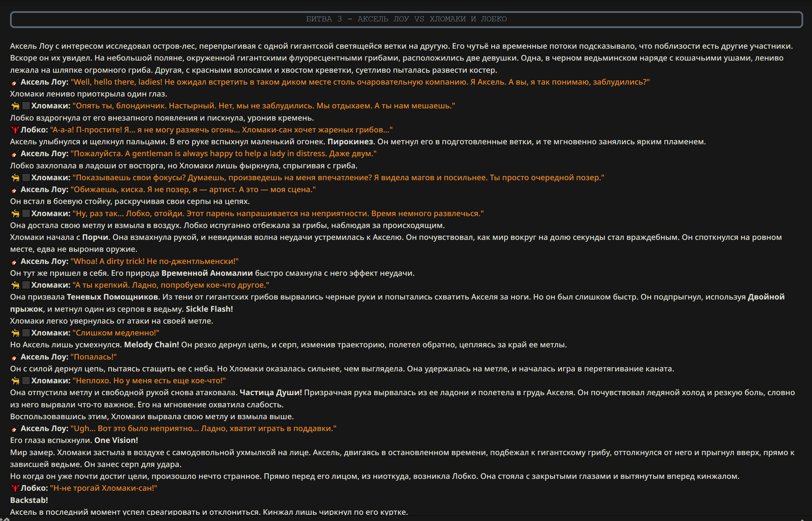Viewport: 812px width, 521px height.
Task: Click the header "БИТВА 3 – АКСЕЛЬ ЛОУ VS ХЛОМАКИ И ЛОБКО"
Action: click(406, 19)
